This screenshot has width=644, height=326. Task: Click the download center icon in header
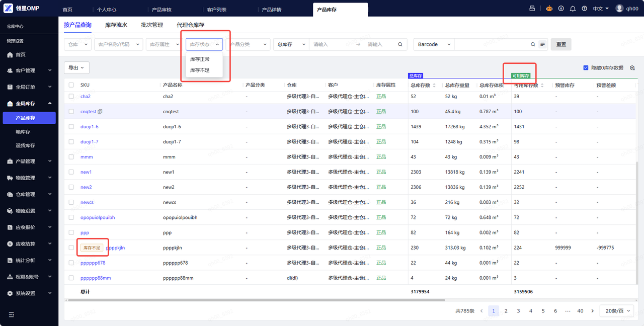pyautogui.click(x=561, y=9)
